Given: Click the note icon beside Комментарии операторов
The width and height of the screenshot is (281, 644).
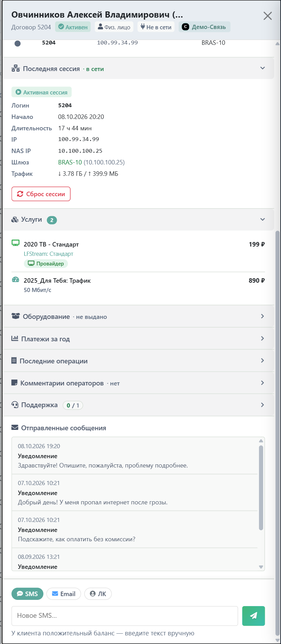Looking at the screenshot, I should tap(14, 383).
